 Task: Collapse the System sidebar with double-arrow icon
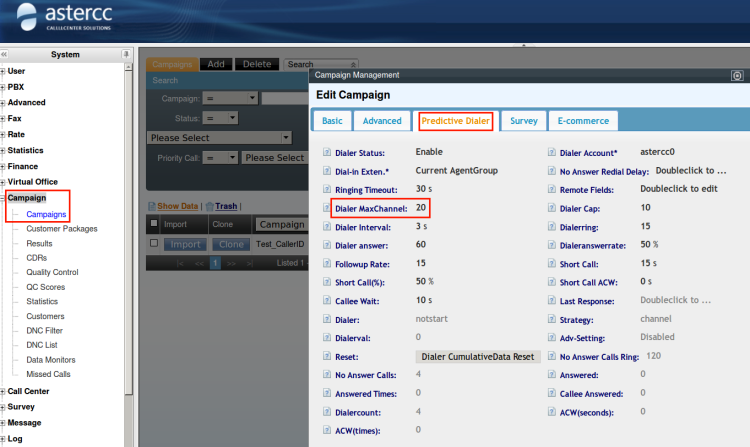coord(5,54)
